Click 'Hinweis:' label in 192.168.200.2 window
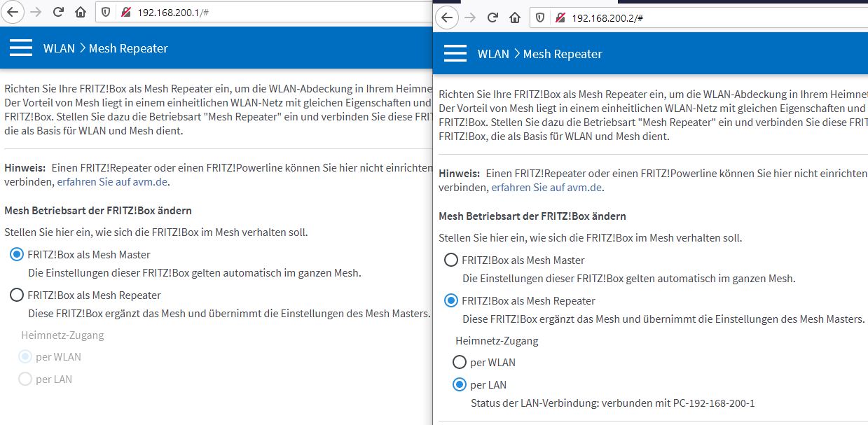This screenshot has width=868, height=425. [460, 174]
